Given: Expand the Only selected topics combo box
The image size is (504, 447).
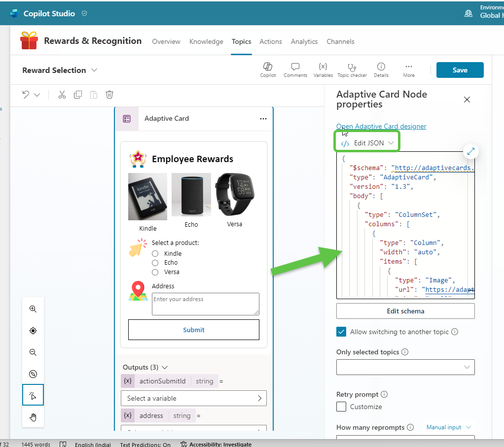Looking at the screenshot, I should 405,367.
